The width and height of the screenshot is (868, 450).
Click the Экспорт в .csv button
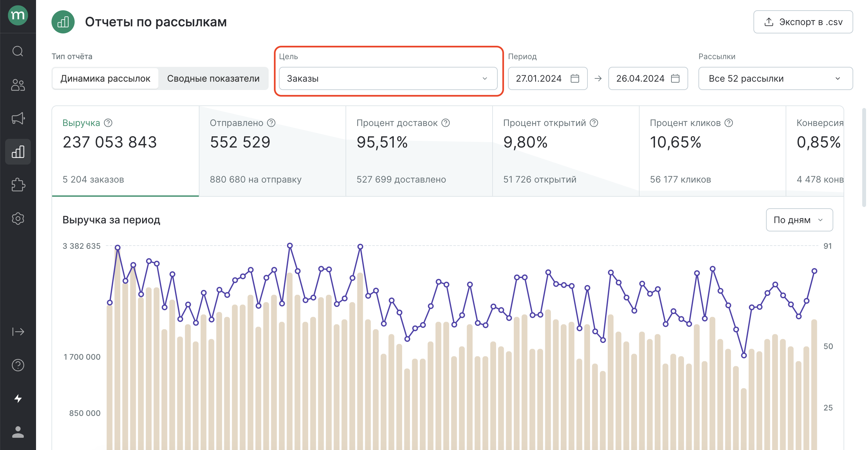tap(803, 22)
